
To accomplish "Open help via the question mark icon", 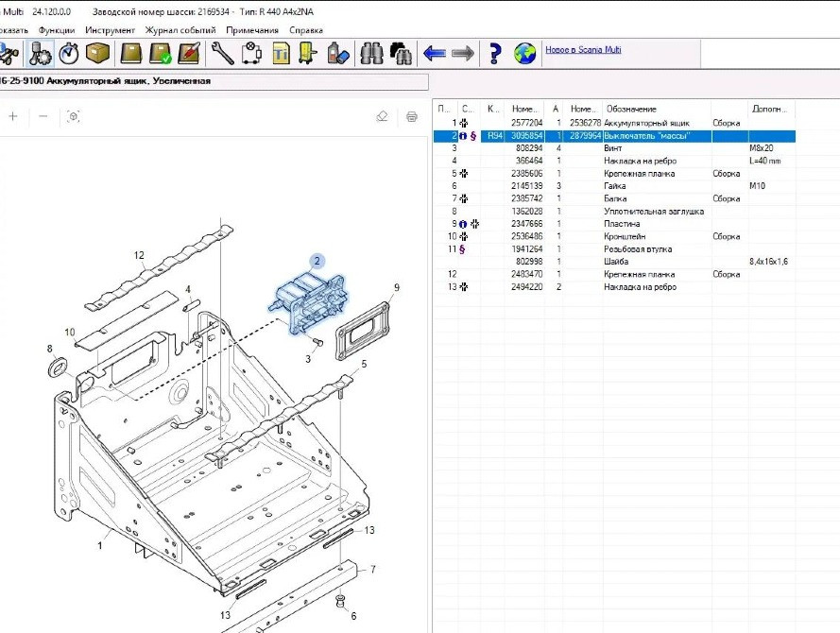I will coord(494,54).
